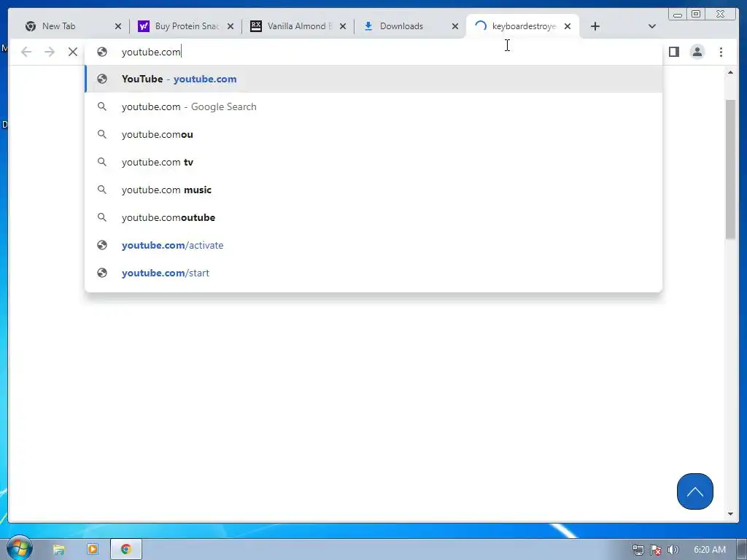
Task: Restore down the Chrome window
Action: [x=696, y=15]
